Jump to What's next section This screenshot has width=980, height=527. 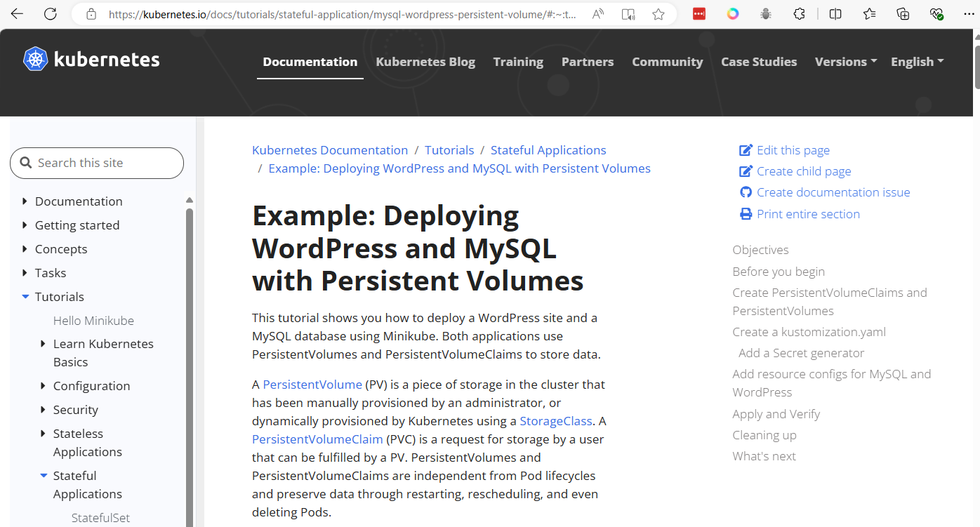pos(764,456)
